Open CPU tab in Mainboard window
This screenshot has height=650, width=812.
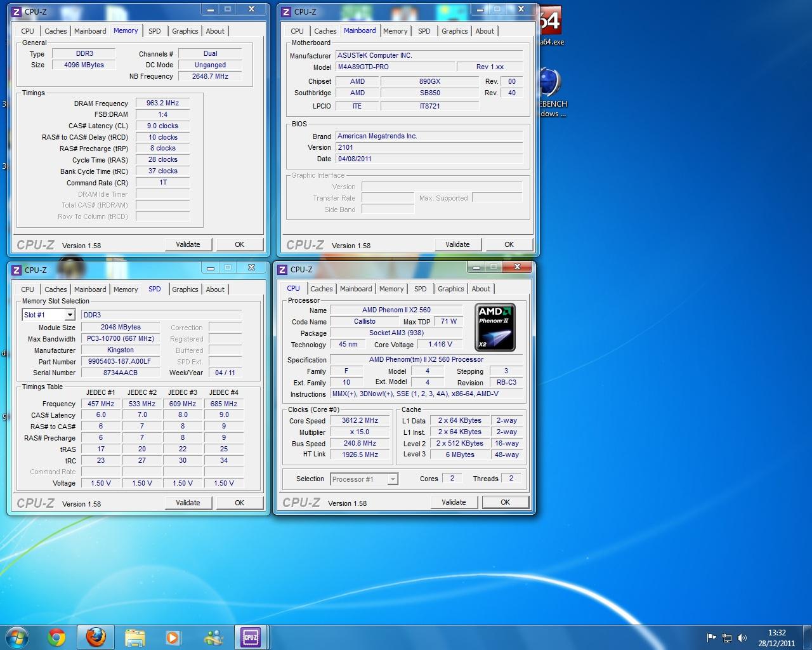pos(297,31)
